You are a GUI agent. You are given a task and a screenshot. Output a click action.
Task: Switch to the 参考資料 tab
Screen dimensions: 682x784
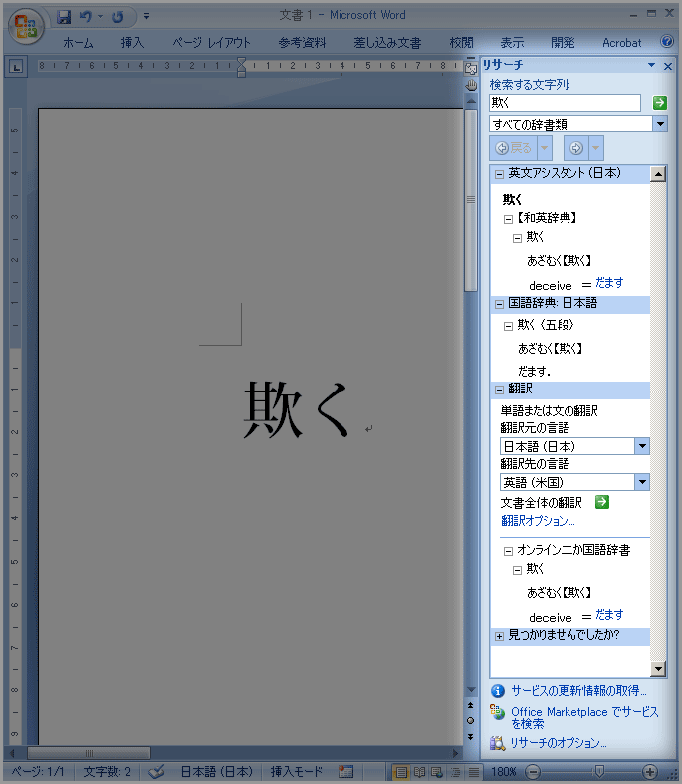click(x=302, y=43)
